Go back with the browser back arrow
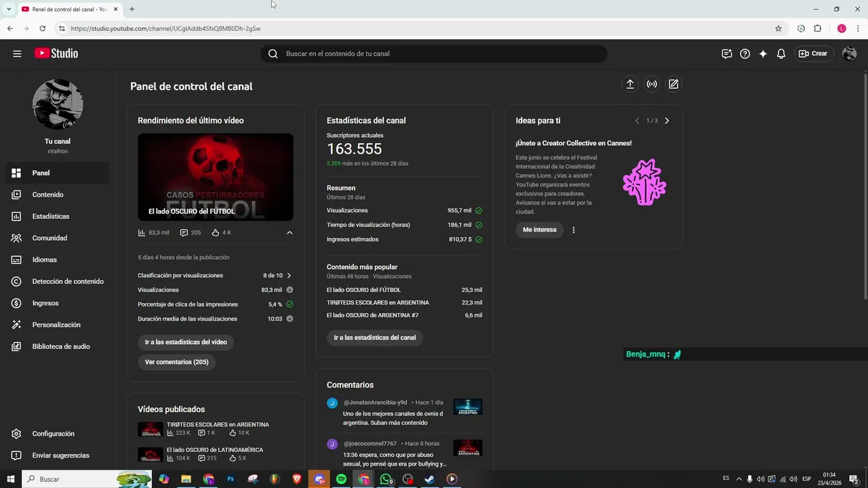This screenshot has height=488, width=868. click(x=9, y=28)
